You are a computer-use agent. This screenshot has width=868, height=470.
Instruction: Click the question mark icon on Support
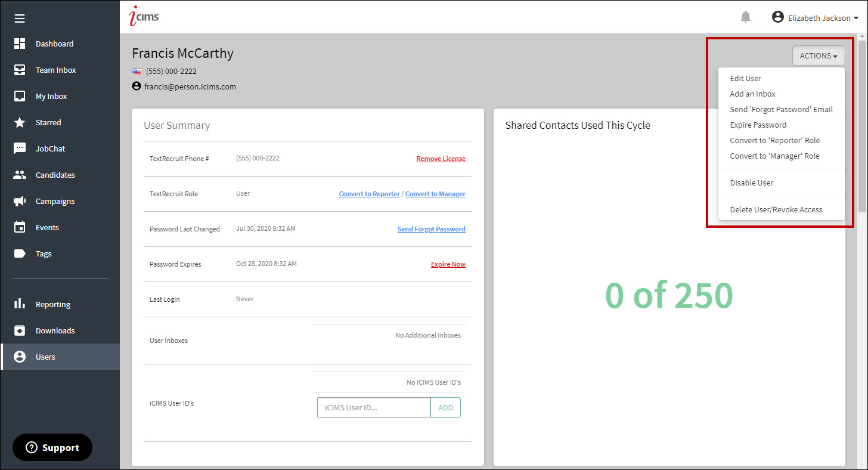[x=32, y=447]
